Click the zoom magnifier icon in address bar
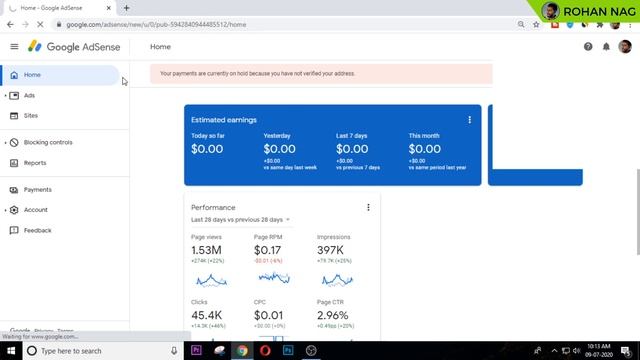This screenshot has height=360, width=640. [521, 24]
